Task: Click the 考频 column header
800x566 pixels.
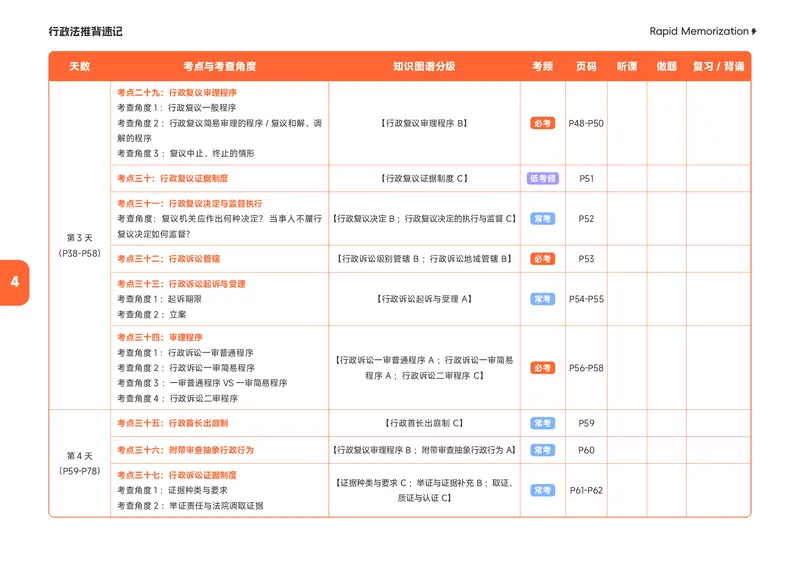Action: [x=542, y=66]
